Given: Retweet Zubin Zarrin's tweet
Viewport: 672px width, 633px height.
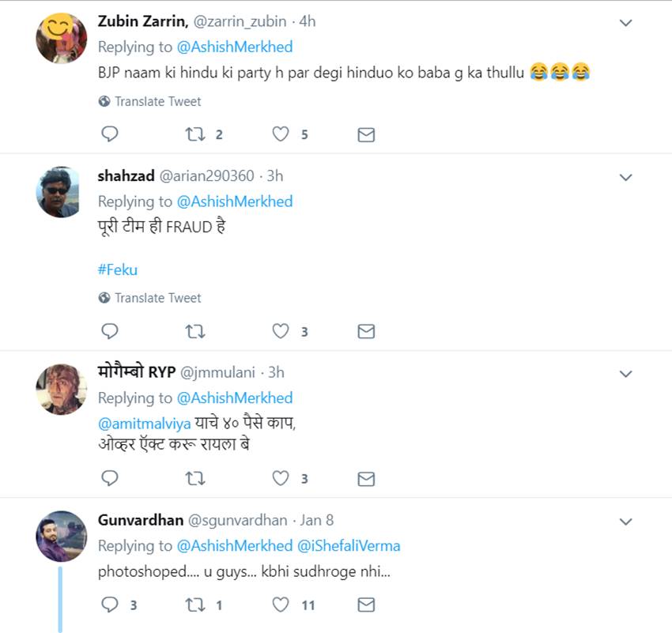Looking at the screenshot, I should [x=194, y=134].
